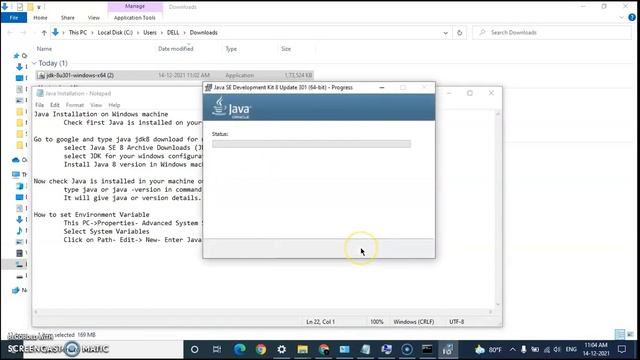
Task: Click the New folder icon in Explorer's title bar
Action: pos(30,7)
